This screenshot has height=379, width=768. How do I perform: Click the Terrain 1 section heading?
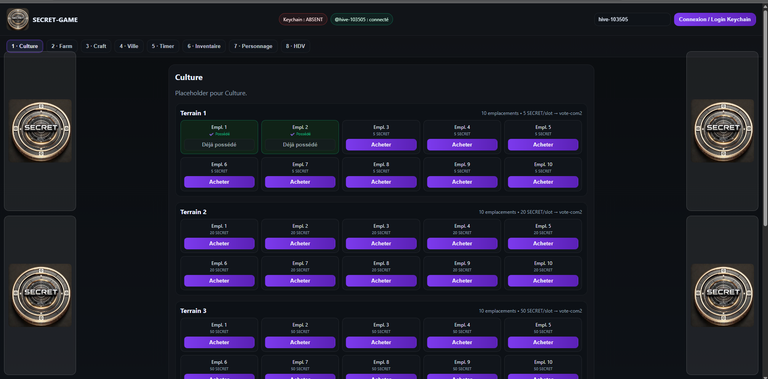point(193,113)
